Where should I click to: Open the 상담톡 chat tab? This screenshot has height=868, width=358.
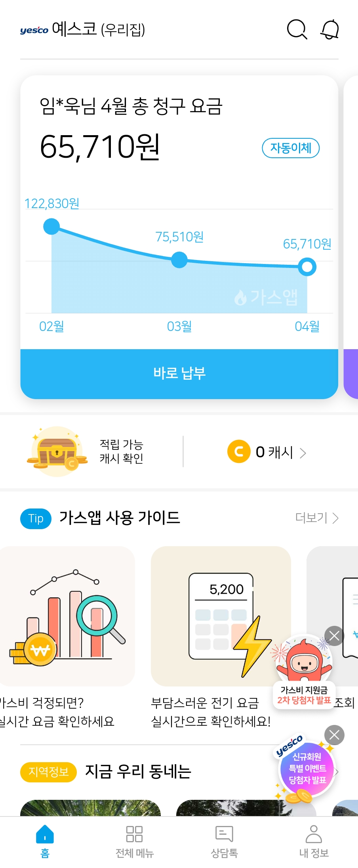224,841
